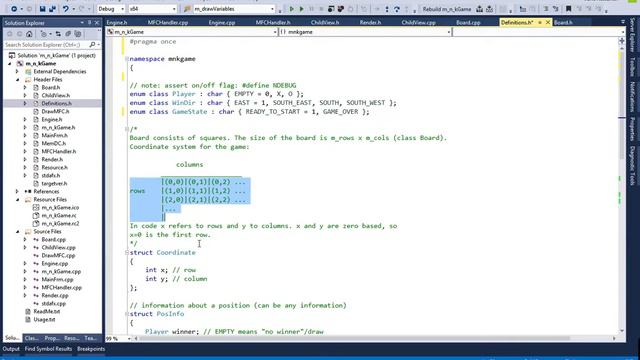Viewport: 640px width, 360px height.
Task: Click the Save icon in toolbar
Action: 42,9
